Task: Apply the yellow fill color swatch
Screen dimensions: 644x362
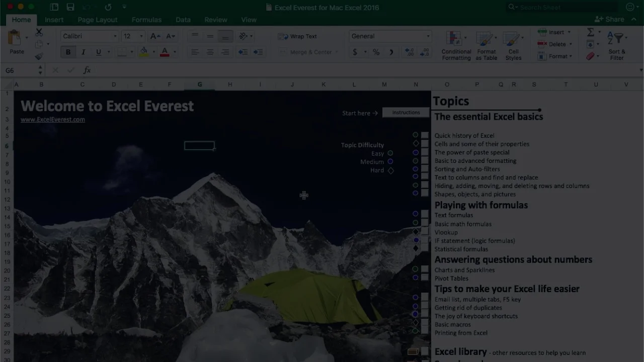Action: pyautogui.click(x=144, y=52)
